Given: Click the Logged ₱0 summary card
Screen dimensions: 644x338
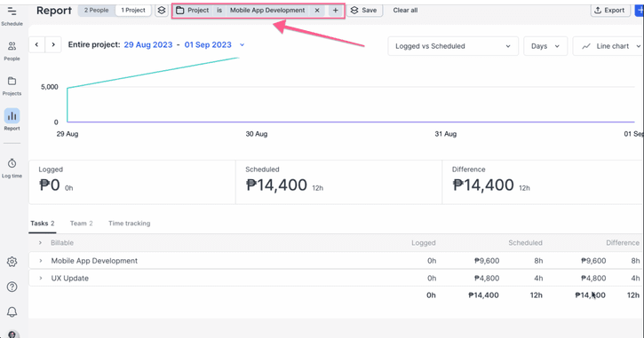Looking at the screenshot, I should (132, 182).
